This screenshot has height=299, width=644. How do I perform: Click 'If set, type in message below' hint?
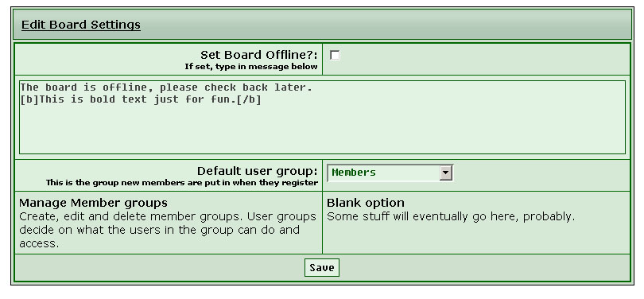click(x=251, y=67)
